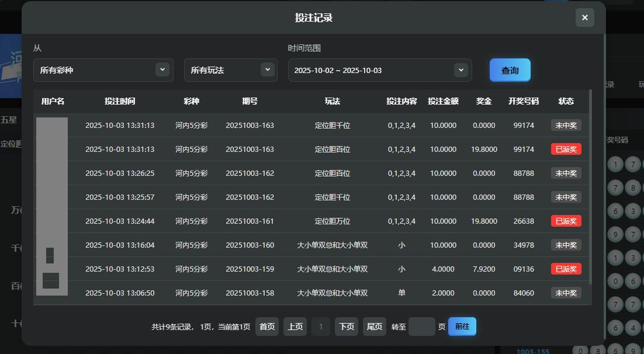Click the 上页 previous page button

point(295,327)
